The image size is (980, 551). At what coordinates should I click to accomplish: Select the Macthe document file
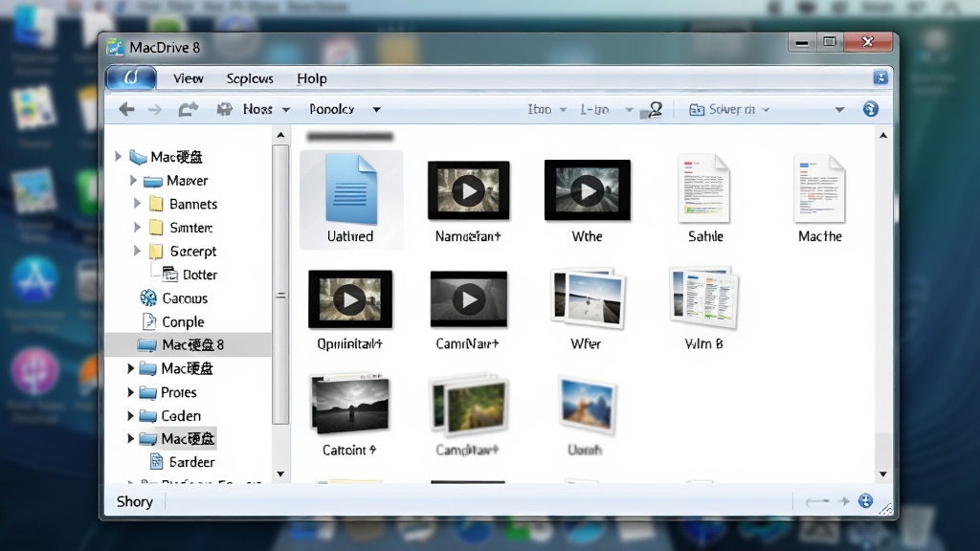820,199
